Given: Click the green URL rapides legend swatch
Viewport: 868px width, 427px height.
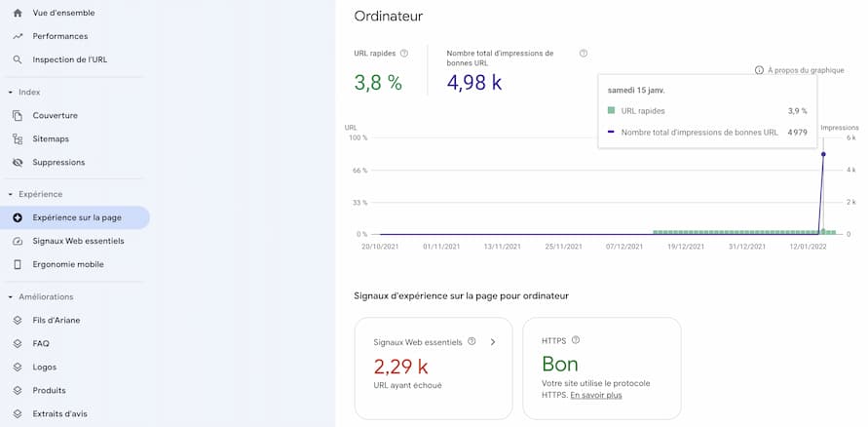Looking at the screenshot, I should pos(611,111).
